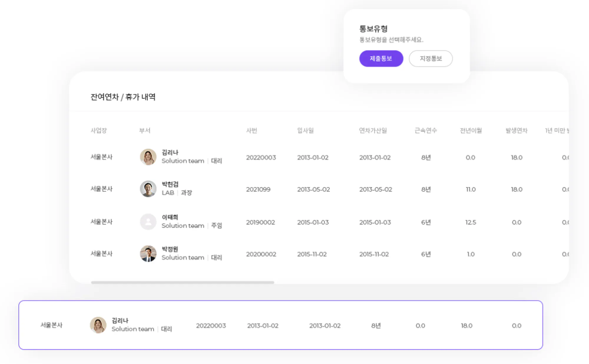Click the 사번 column header

click(252, 130)
